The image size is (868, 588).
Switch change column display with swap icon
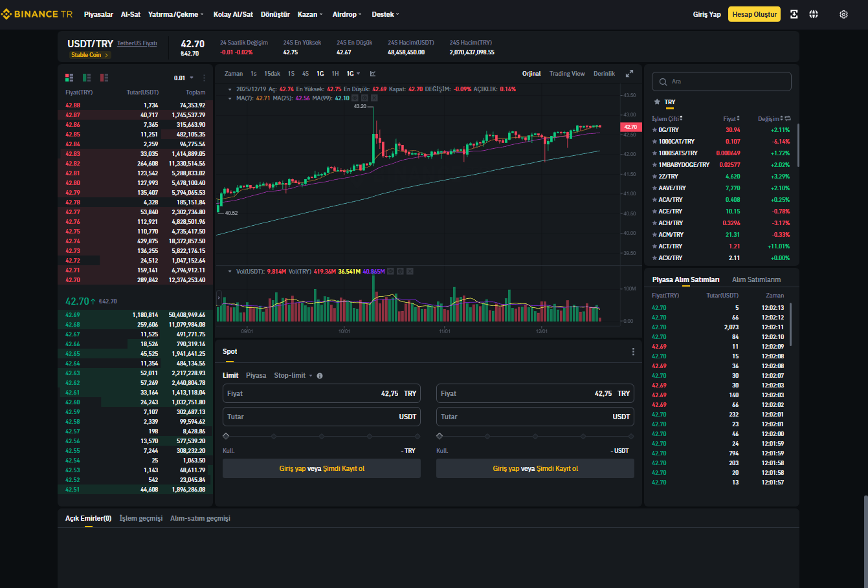tap(788, 119)
